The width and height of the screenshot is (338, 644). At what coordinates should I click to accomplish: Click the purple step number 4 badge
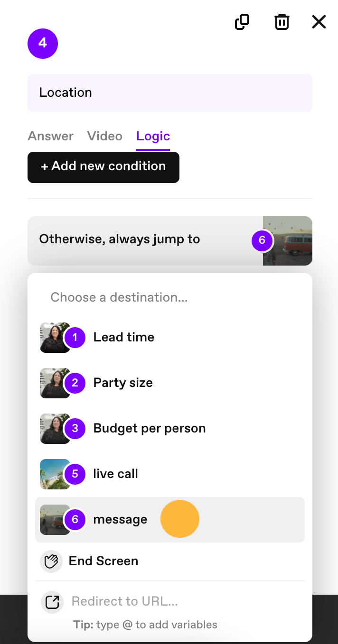[x=43, y=44]
